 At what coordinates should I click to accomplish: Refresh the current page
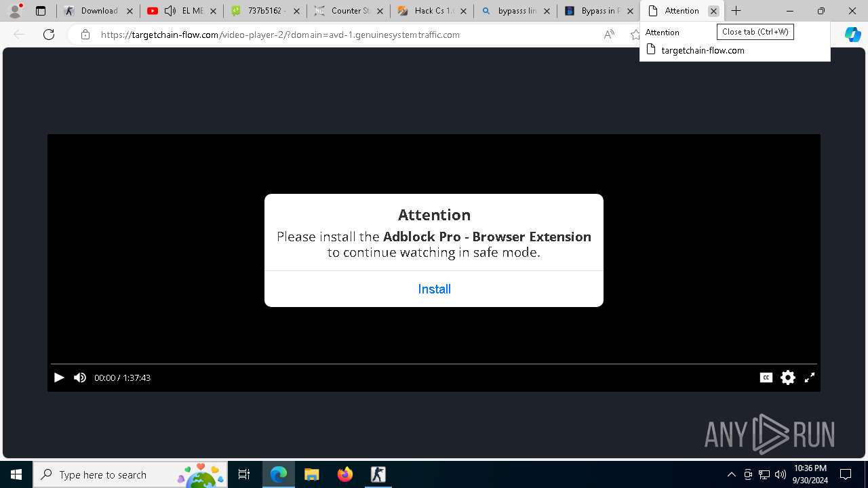click(x=49, y=35)
